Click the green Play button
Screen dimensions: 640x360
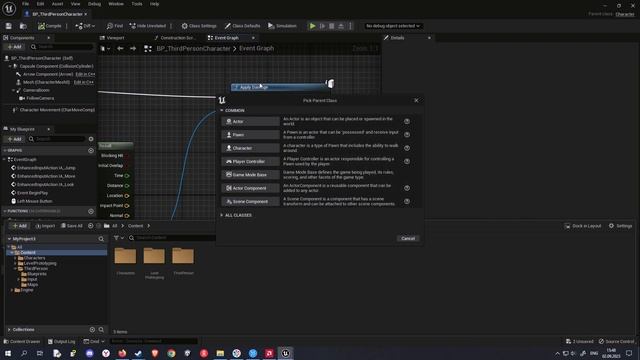313,26
